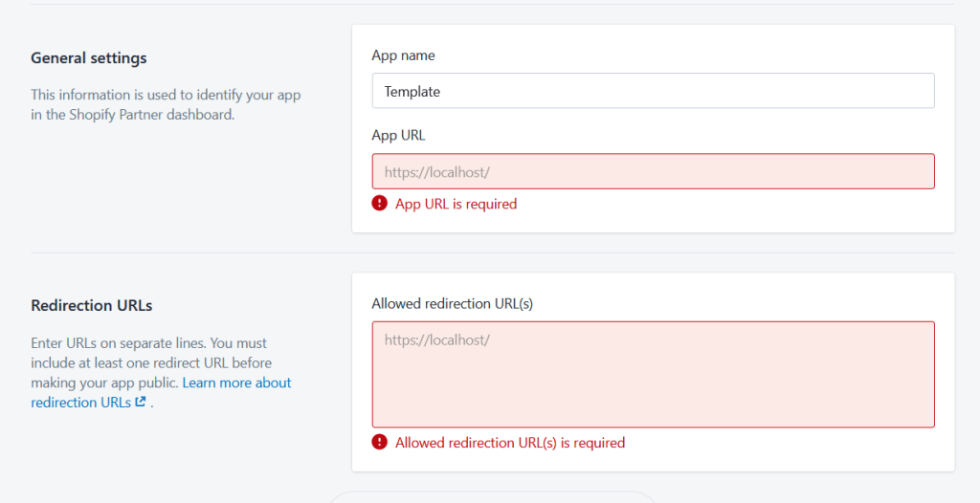980x503 pixels.
Task: Click the General settings heading
Action: pos(89,58)
